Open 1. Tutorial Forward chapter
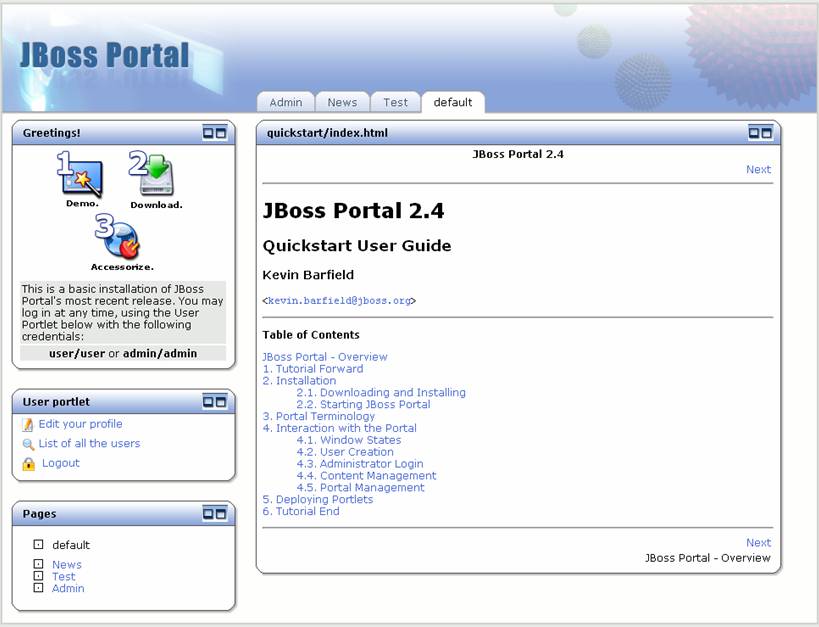819x627 pixels. (313, 369)
